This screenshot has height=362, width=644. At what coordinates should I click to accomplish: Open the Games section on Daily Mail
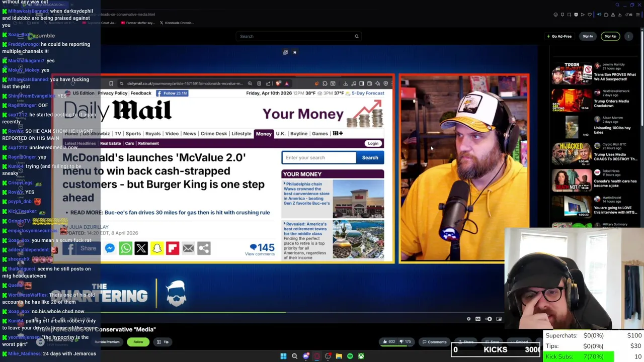coord(319,134)
